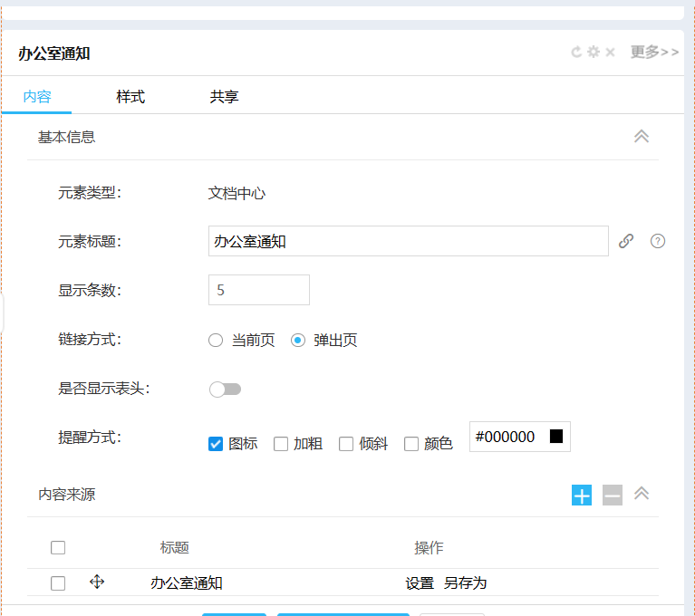Switch to the 样式 tab
This screenshot has height=616, width=695.
(x=130, y=97)
